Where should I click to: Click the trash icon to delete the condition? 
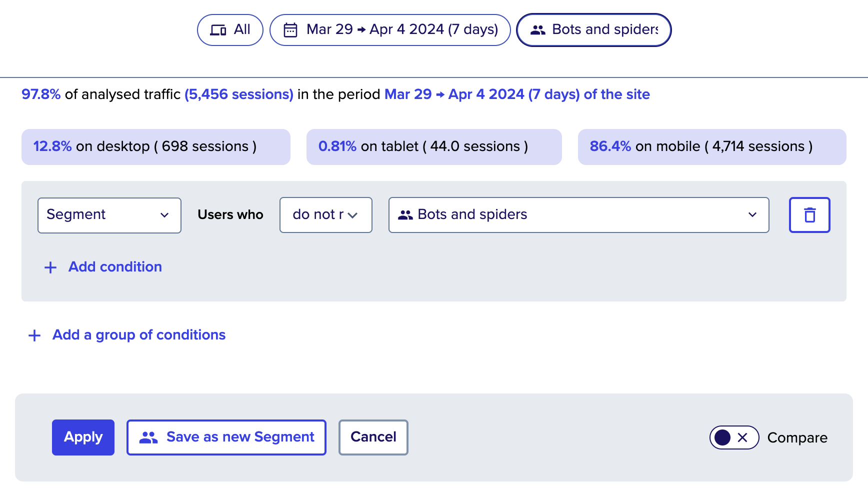(809, 215)
